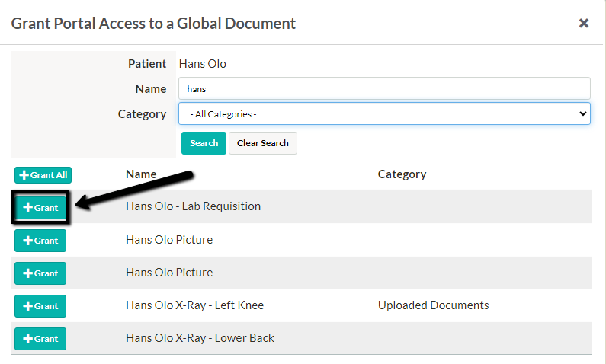Screen dimensions: 606x364
Task: Focus the Name search field
Action: point(384,89)
